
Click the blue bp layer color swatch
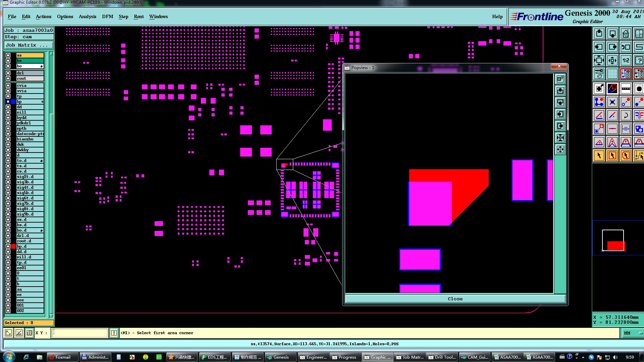(x=13, y=102)
